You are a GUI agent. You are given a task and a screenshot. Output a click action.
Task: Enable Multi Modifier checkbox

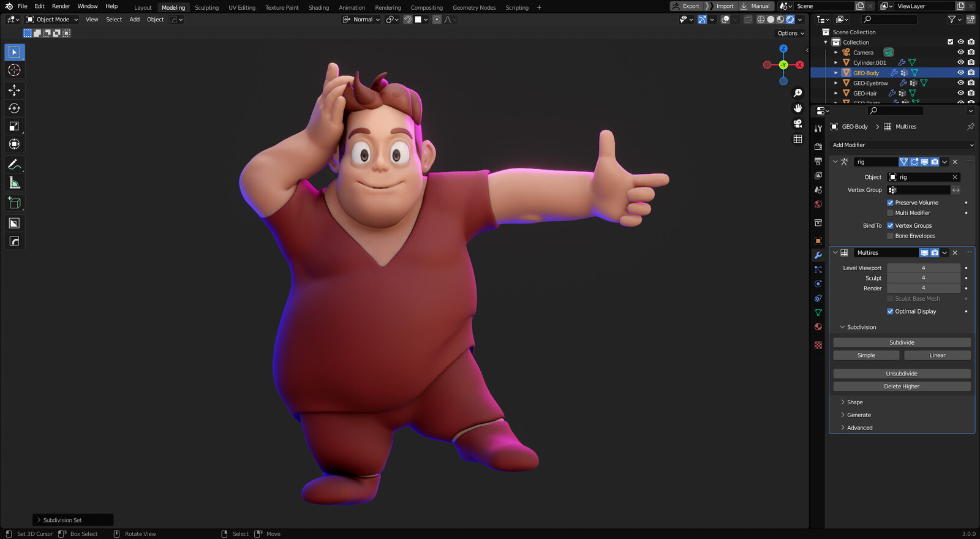tap(890, 213)
